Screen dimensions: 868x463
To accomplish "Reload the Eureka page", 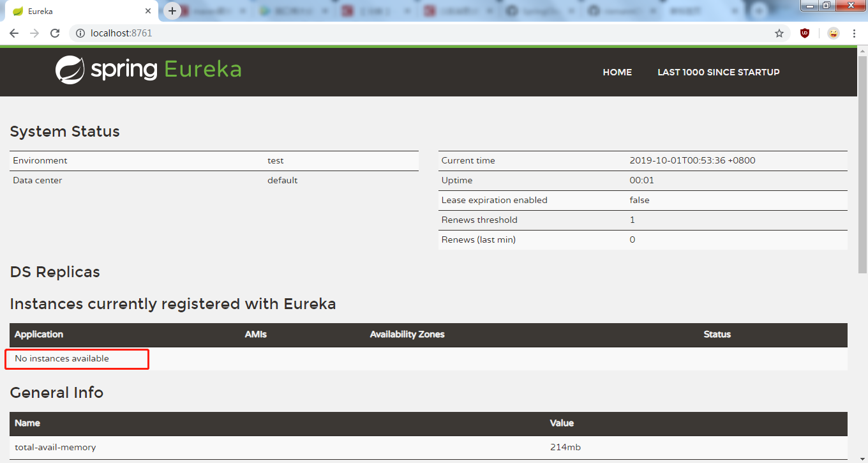I will [x=55, y=33].
